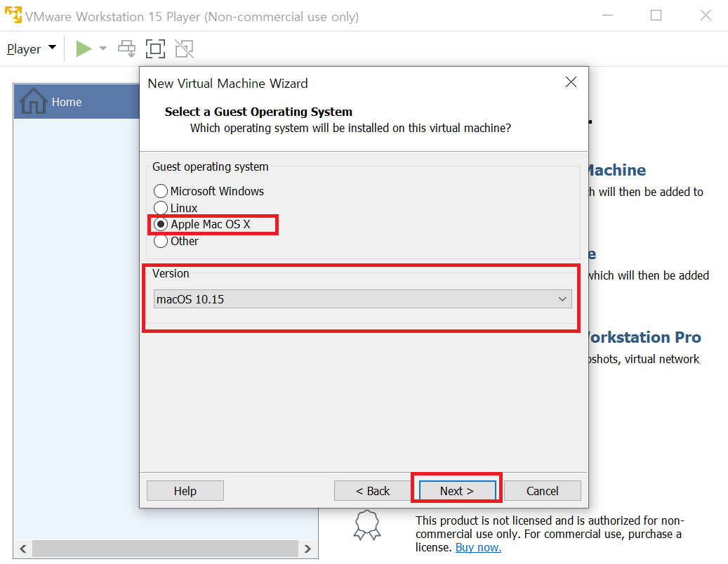The width and height of the screenshot is (728, 564).
Task: Select the Microsoft Windows radio button
Action: [161, 191]
